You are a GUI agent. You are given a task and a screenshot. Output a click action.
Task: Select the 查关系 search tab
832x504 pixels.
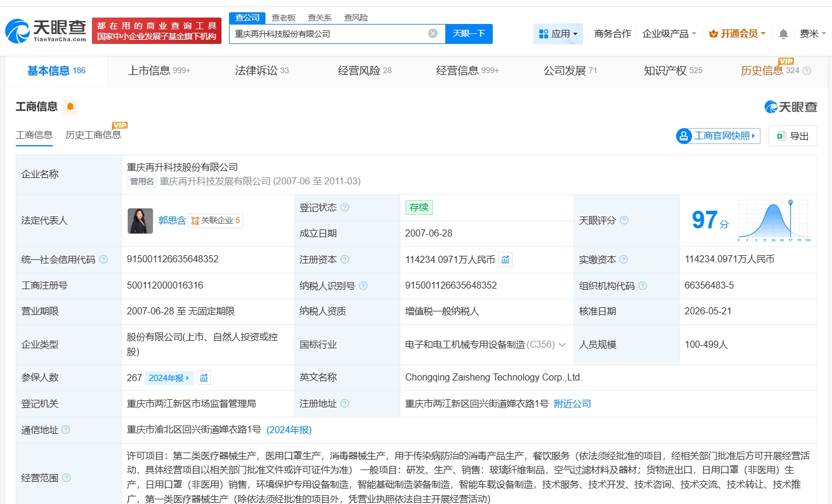point(320,18)
